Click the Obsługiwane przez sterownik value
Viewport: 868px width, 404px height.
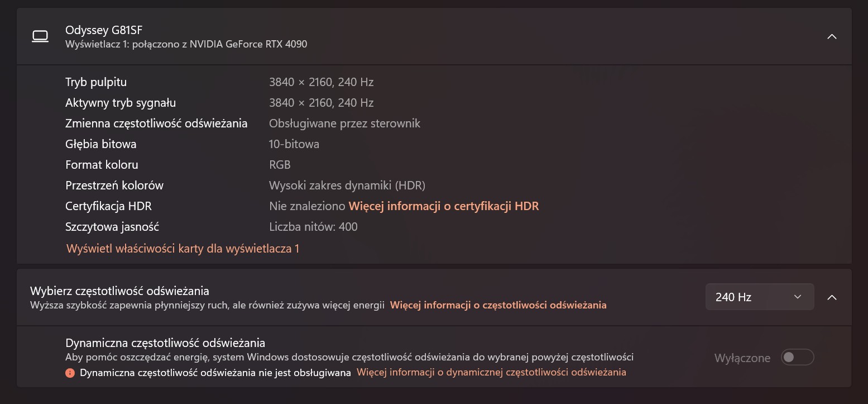tap(344, 123)
